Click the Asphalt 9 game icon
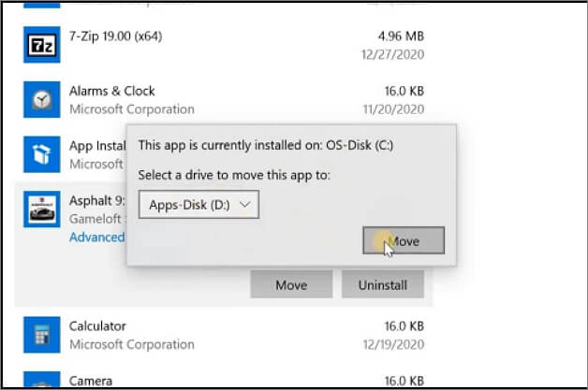 [x=42, y=209]
